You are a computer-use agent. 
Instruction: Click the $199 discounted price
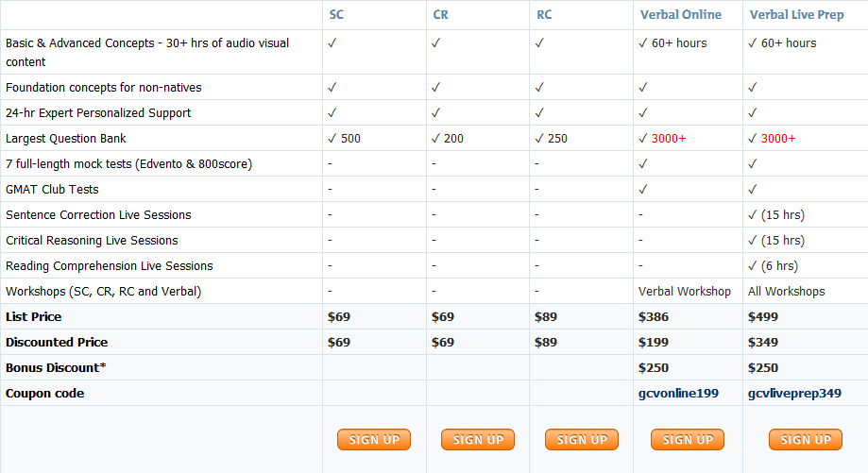coord(652,342)
